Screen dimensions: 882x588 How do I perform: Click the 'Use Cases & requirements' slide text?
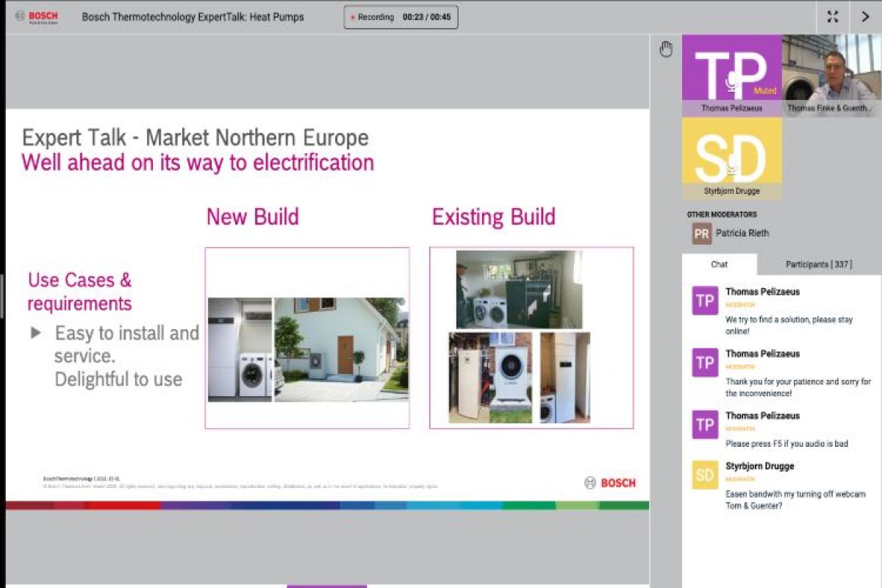coord(80,292)
